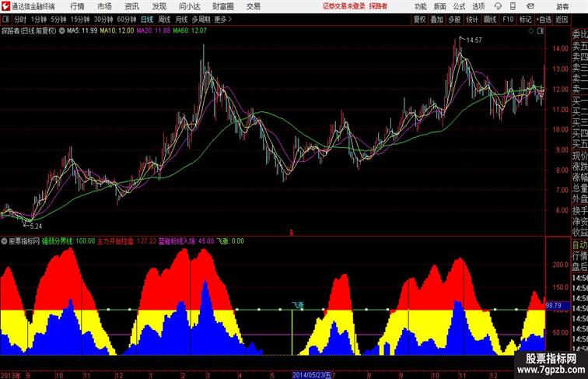Expand the round arrow next to 股票指标网 indicator
The height and width of the screenshot is (379, 588).
(x=4, y=241)
